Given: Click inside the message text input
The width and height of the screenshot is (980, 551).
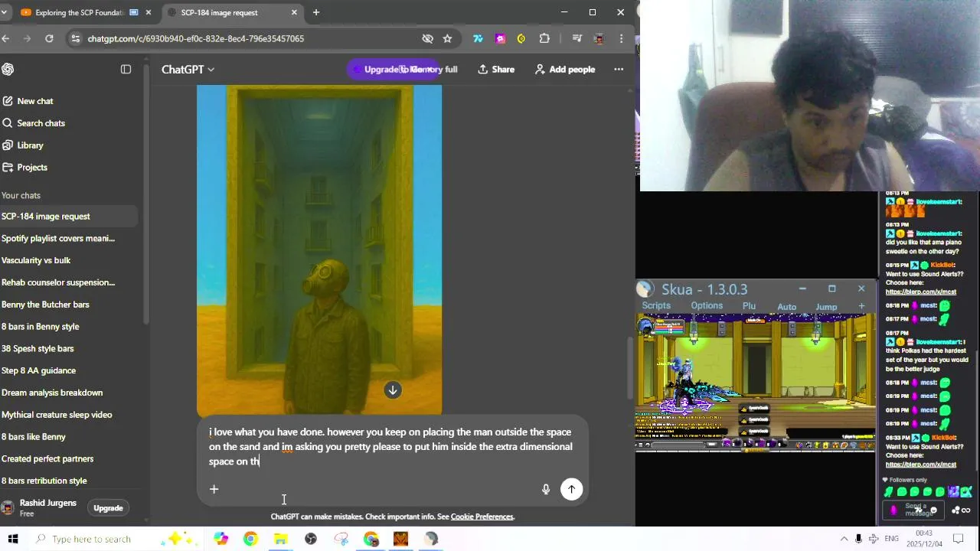Looking at the screenshot, I should click(x=390, y=447).
